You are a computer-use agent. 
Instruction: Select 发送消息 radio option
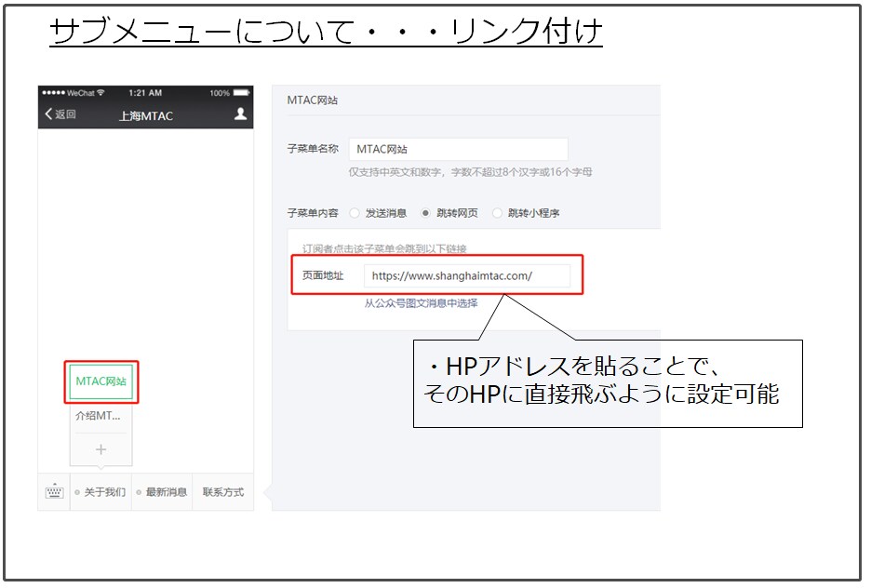[x=355, y=213]
